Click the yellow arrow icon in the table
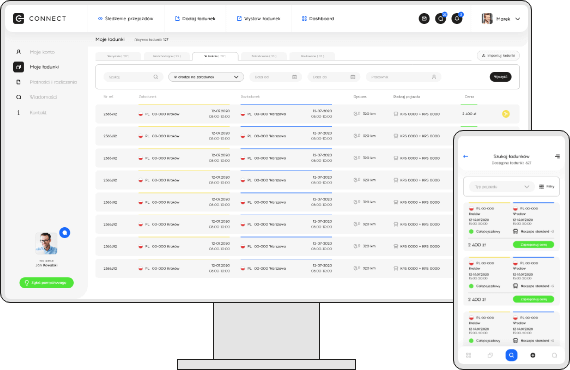The image size is (570, 370). [506, 114]
